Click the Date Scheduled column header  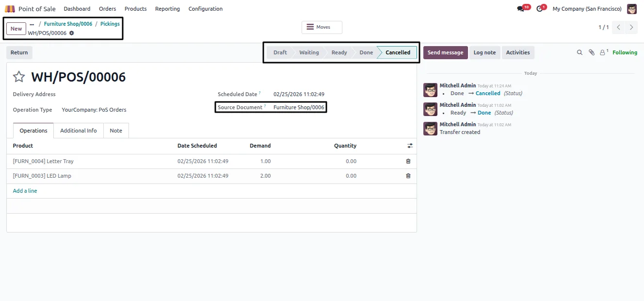pyautogui.click(x=197, y=146)
